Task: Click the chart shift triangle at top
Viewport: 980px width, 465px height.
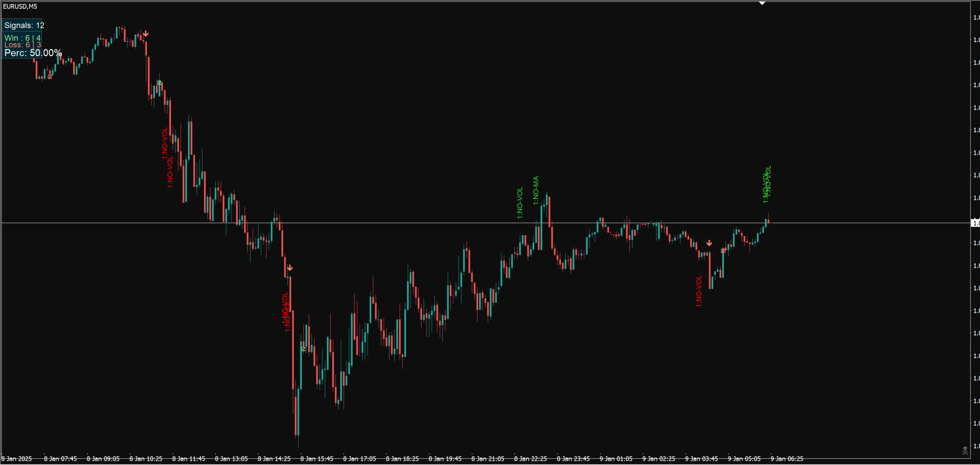Action: coord(762,3)
